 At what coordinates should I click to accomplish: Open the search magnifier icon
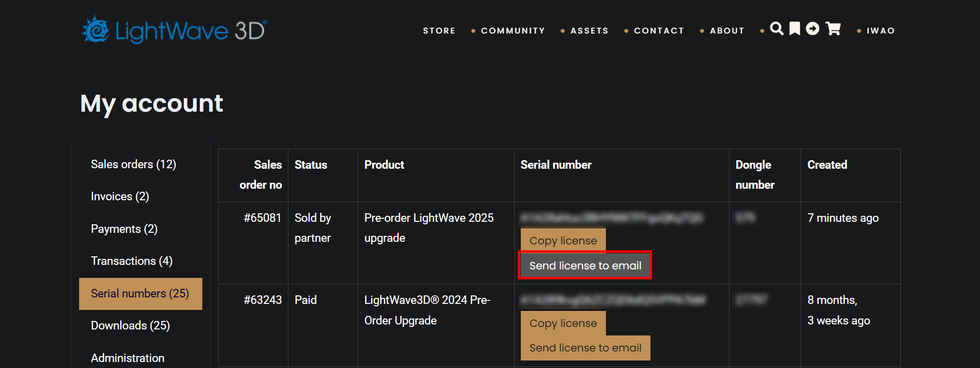[777, 29]
